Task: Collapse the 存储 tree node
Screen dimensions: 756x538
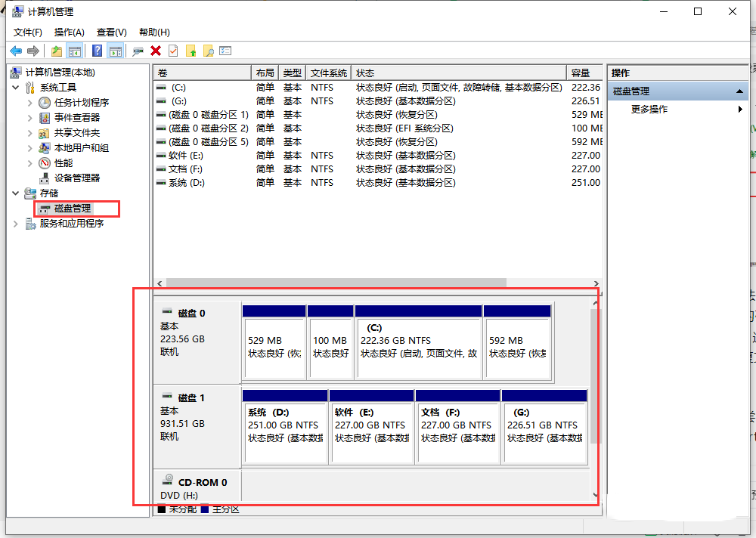Action: [15, 193]
